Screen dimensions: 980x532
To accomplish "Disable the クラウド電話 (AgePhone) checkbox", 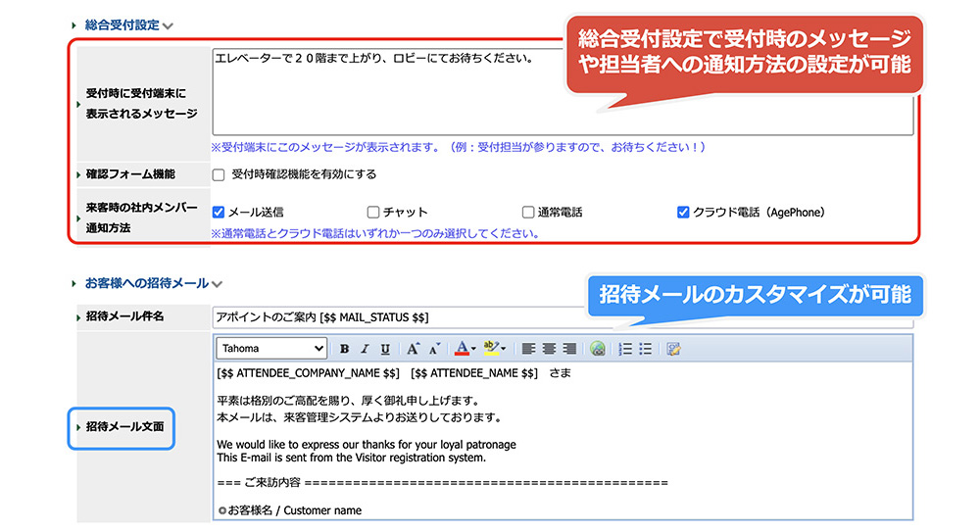I will [x=683, y=212].
